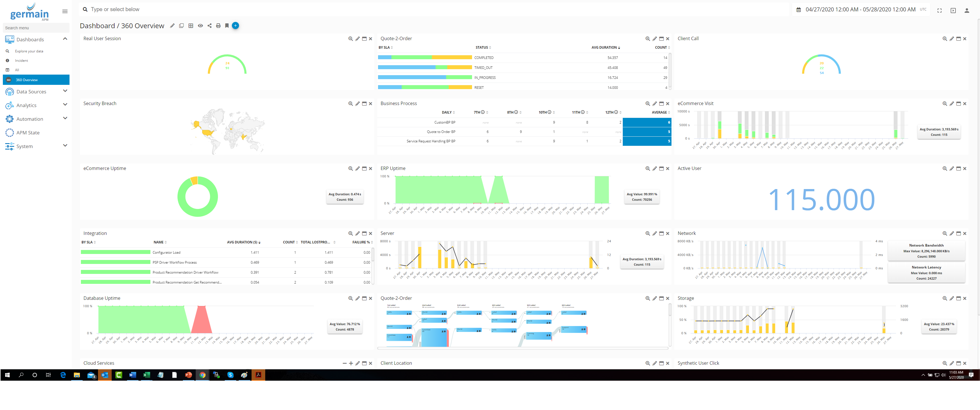Screen dimensions: 980x410
Task: Bookmark the 360 Overview dashboard
Action: tap(227, 26)
